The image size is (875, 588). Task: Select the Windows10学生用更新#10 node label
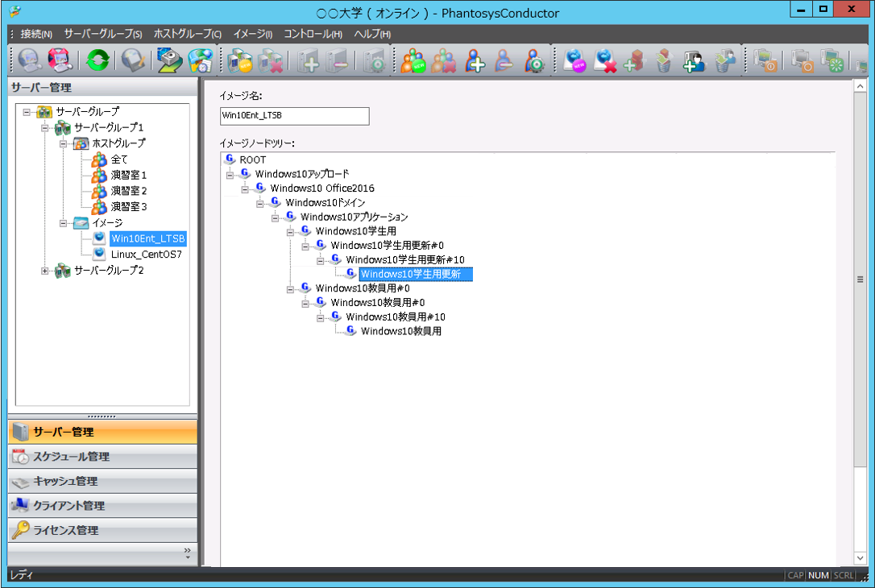tap(405, 260)
